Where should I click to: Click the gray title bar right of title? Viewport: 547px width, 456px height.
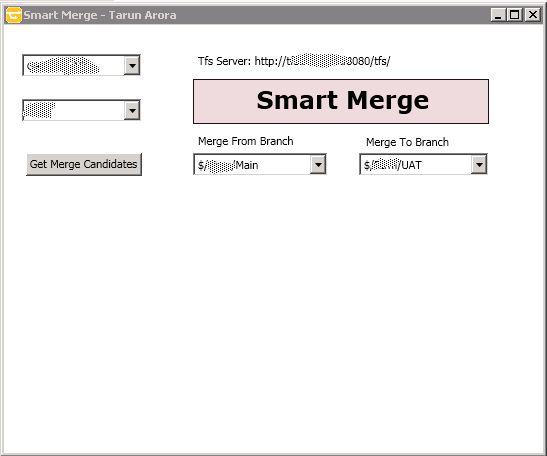tap(331, 15)
